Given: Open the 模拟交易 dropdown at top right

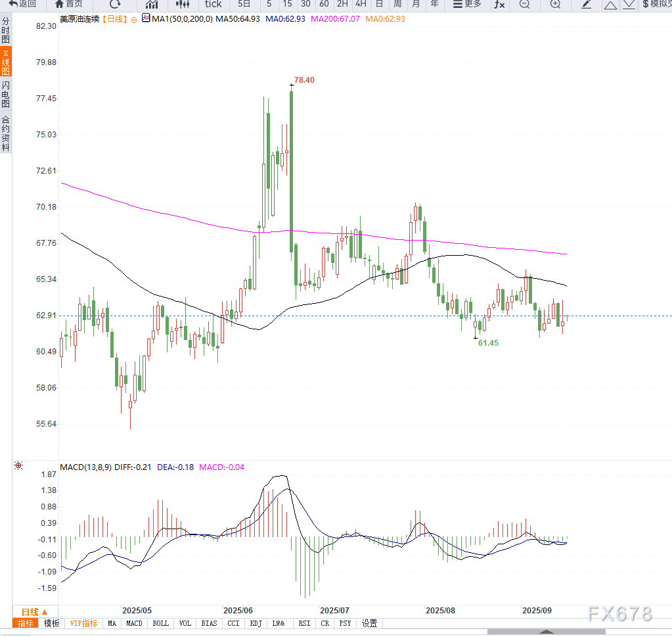Looking at the screenshot, I should 656,4.
